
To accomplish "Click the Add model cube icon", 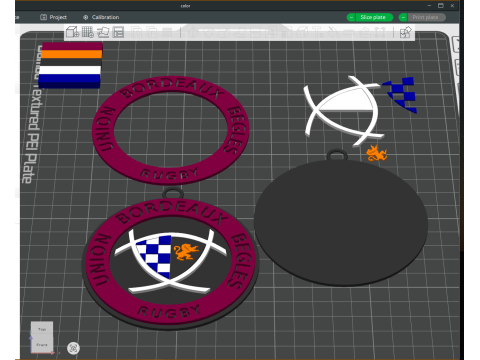I will pyautogui.click(x=72, y=32).
